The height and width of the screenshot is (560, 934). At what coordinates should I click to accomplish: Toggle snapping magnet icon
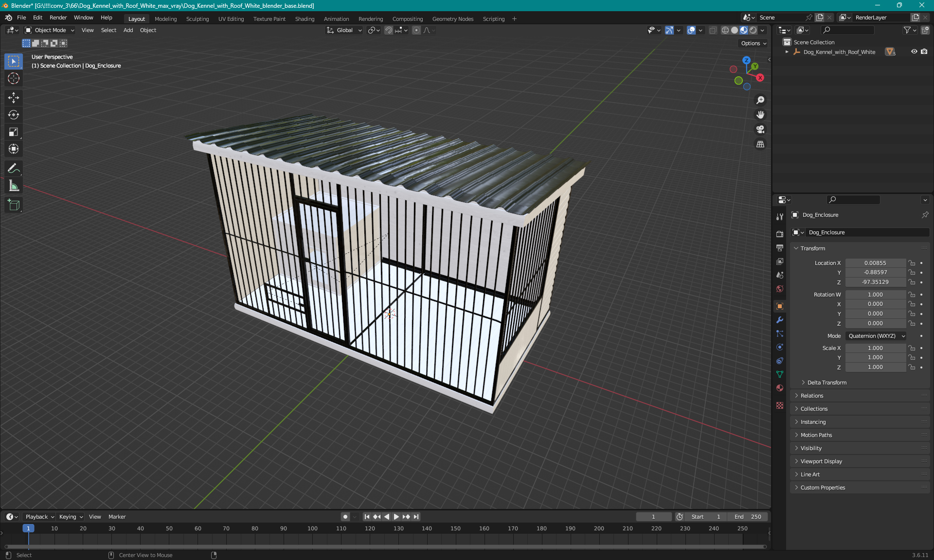pyautogui.click(x=388, y=30)
